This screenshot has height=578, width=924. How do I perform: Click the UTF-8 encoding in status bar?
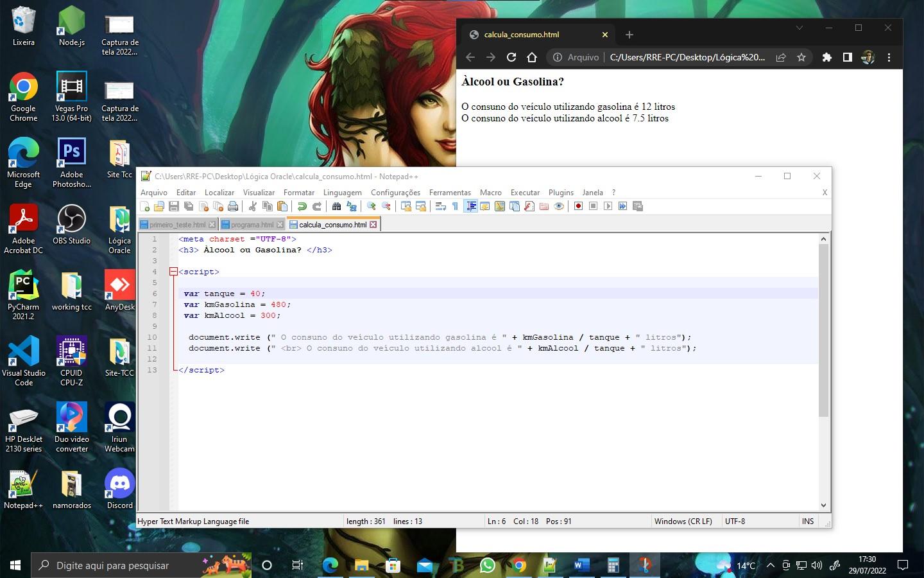coord(735,521)
